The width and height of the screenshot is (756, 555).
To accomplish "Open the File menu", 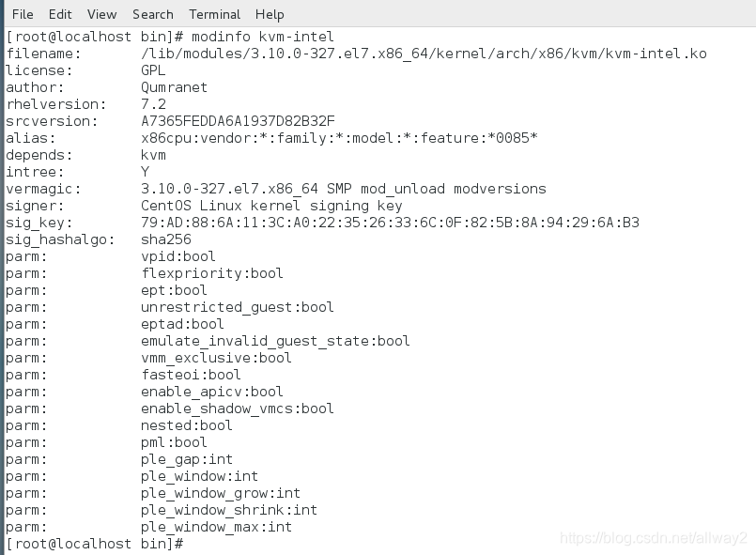I will pyautogui.click(x=22, y=14).
